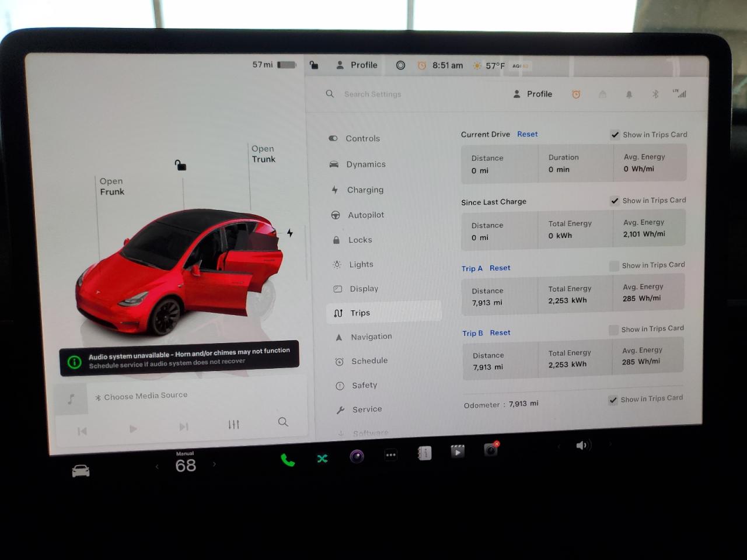This screenshot has width=747, height=560.
Task: Rename Trip A label
Action: pos(472,268)
